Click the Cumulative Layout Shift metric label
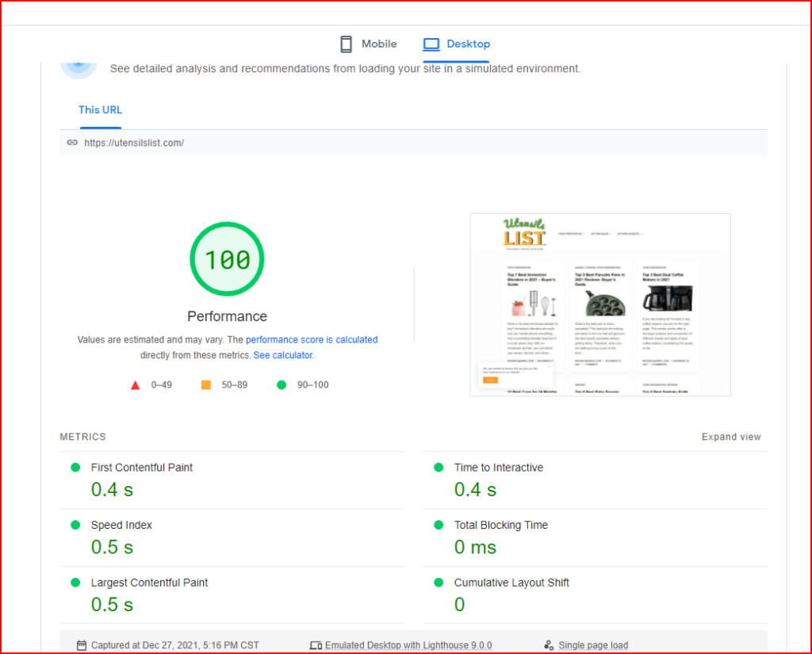Viewport: 812px width, 654px height. (x=511, y=583)
